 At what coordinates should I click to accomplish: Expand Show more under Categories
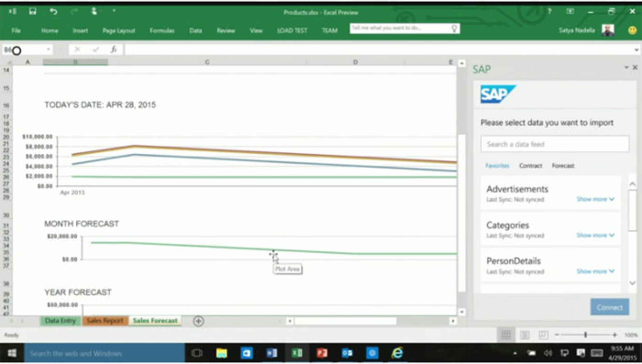pos(595,235)
